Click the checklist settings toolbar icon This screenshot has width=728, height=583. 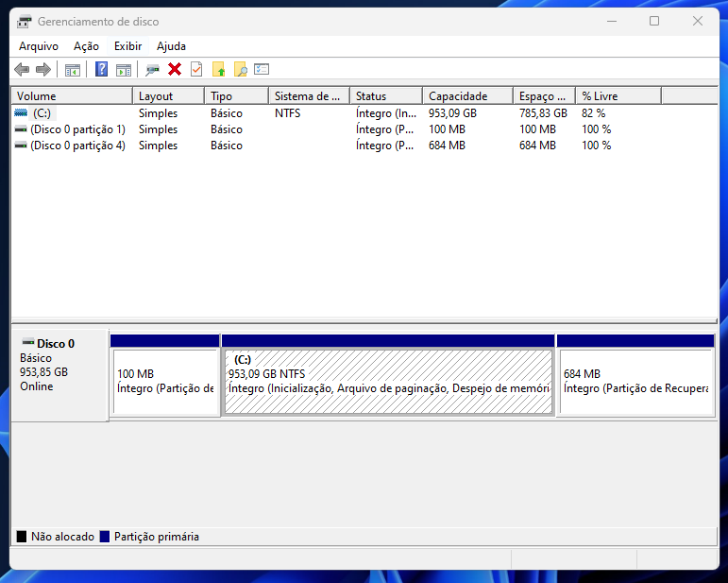click(x=262, y=69)
